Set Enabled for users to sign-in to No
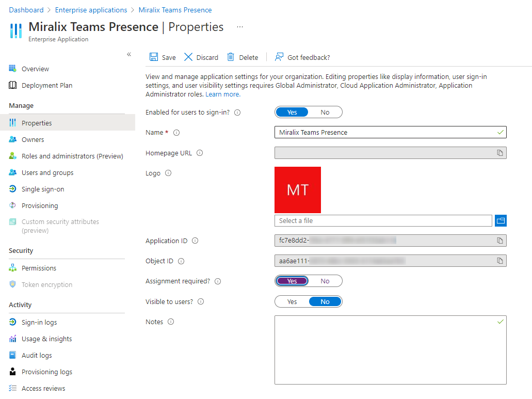This screenshot has height=399, width=532. tap(325, 113)
